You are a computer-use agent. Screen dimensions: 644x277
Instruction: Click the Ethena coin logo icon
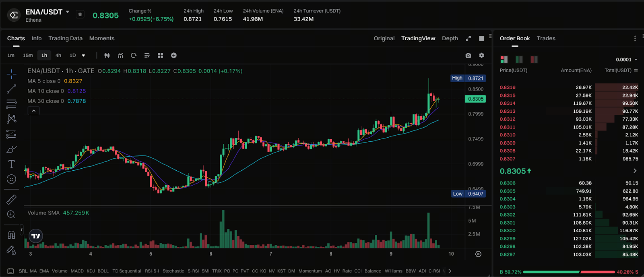tap(14, 15)
